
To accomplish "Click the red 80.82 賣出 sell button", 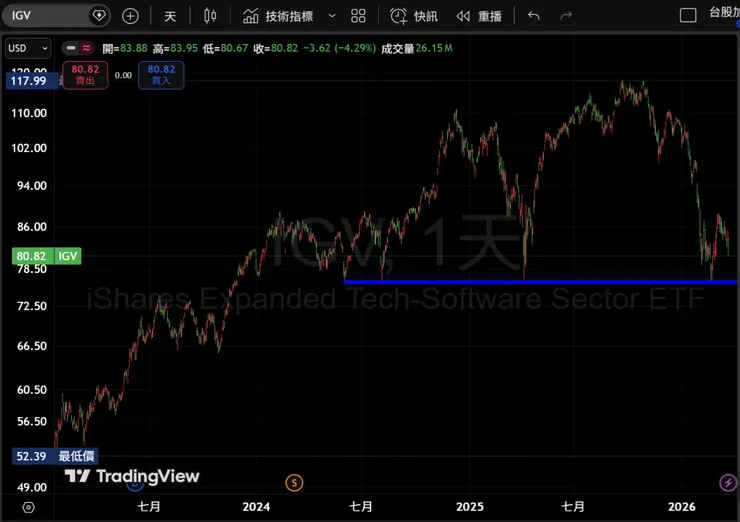I will (x=85, y=75).
